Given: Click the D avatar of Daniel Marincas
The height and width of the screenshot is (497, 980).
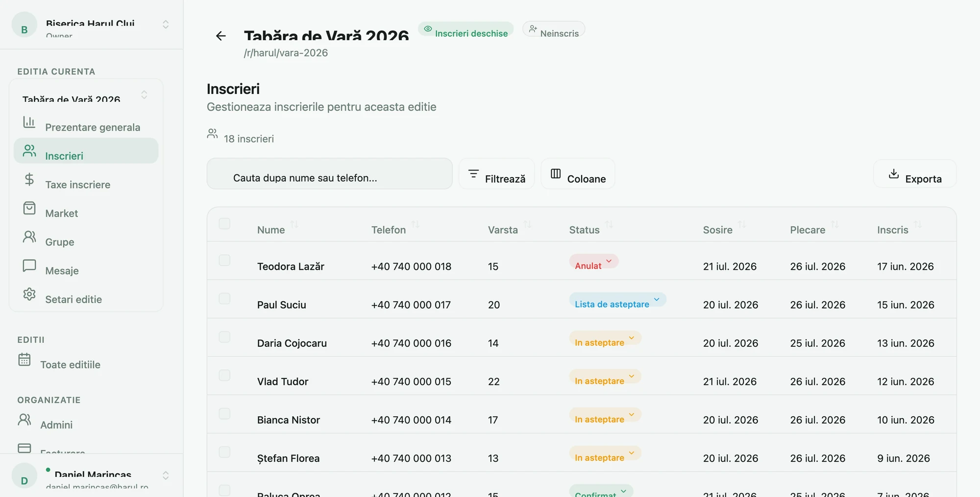Looking at the screenshot, I should pos(24,475).
